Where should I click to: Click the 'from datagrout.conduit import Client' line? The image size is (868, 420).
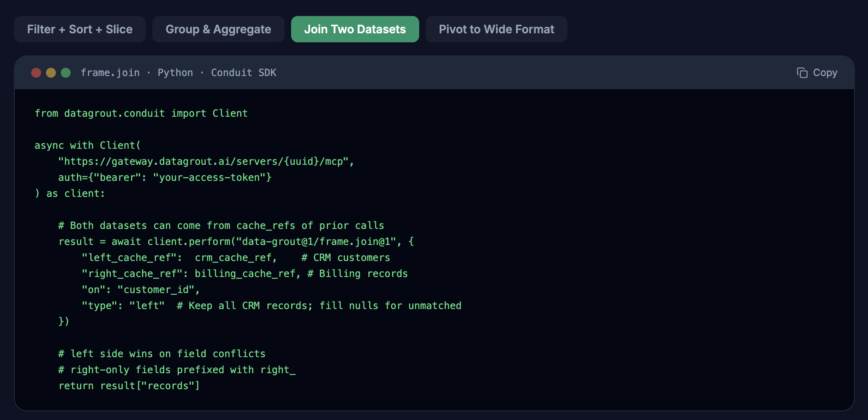(141, 113)
